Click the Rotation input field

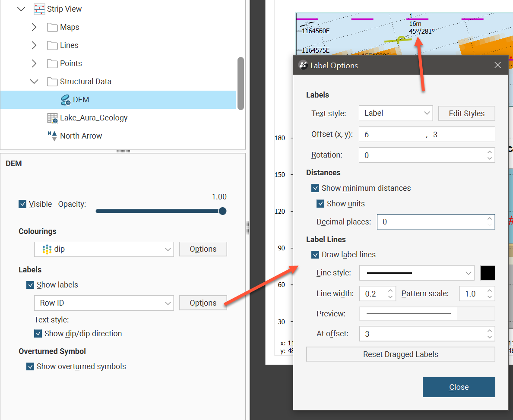(421, 155)
